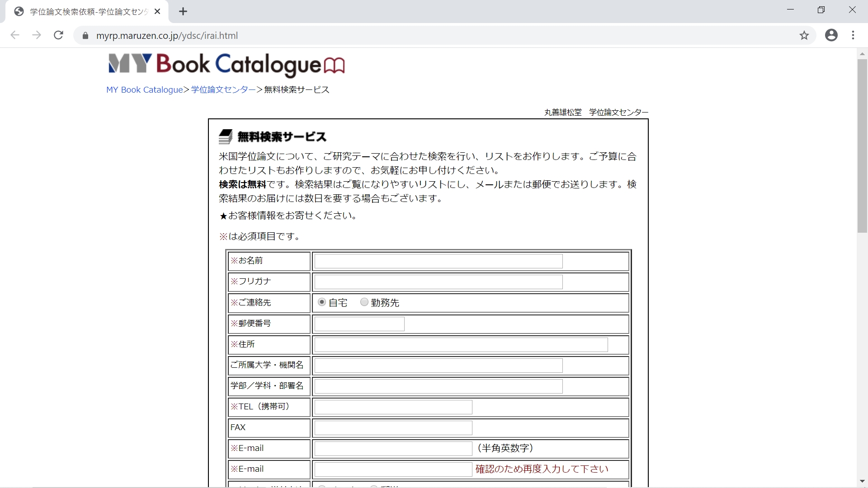Open the 学位論文センター breadcrumb link
868x488 pixels.
click(x=223, y=90)
